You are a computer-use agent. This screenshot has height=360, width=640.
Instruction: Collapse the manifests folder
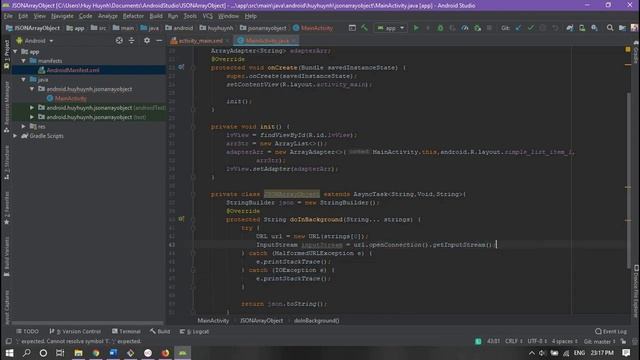pos(24,61)
